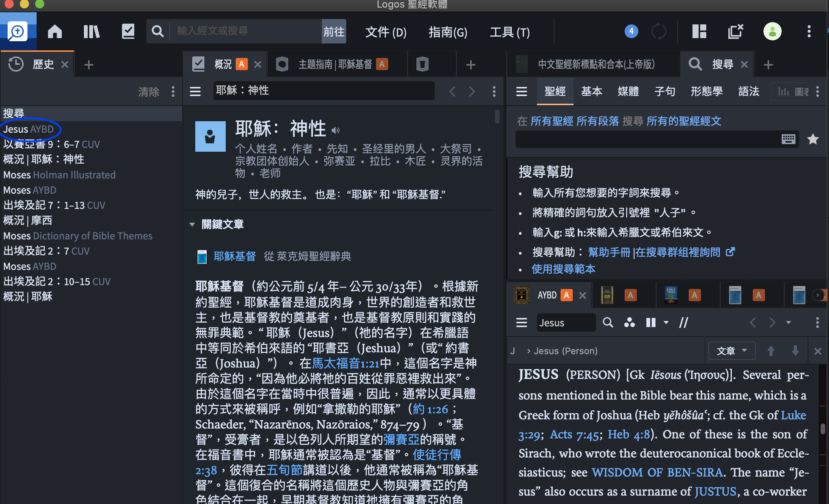Open the 幫助手冊 help link
Screen dimensions: 829x504
coord(609,252)
